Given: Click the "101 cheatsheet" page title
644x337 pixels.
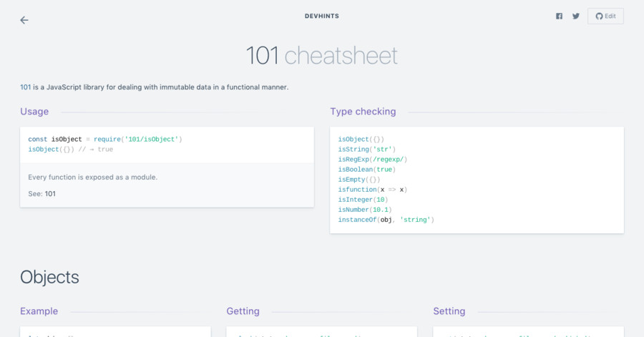Looking at the screenshot, I should click(321, 55).
